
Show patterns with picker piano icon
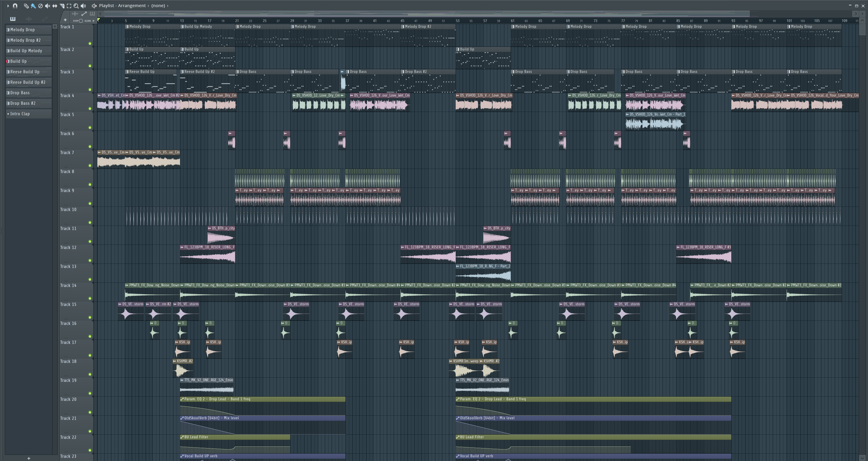(13, 19)
